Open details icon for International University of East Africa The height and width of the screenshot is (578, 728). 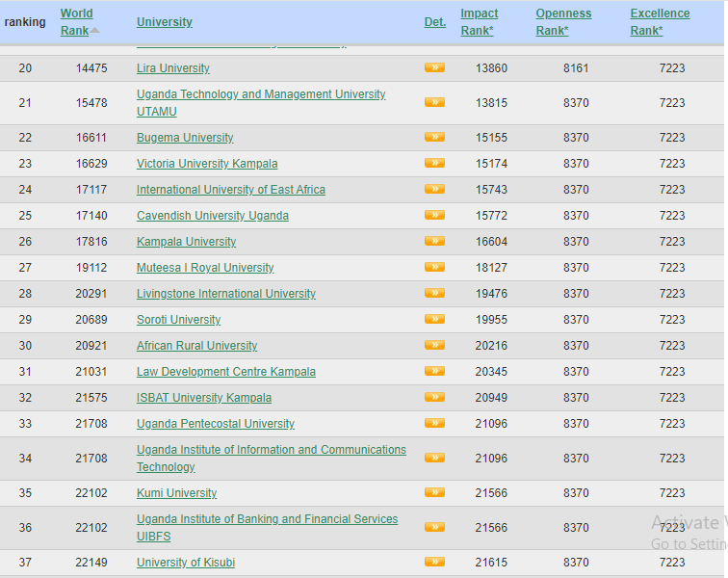tap(434, 189)
